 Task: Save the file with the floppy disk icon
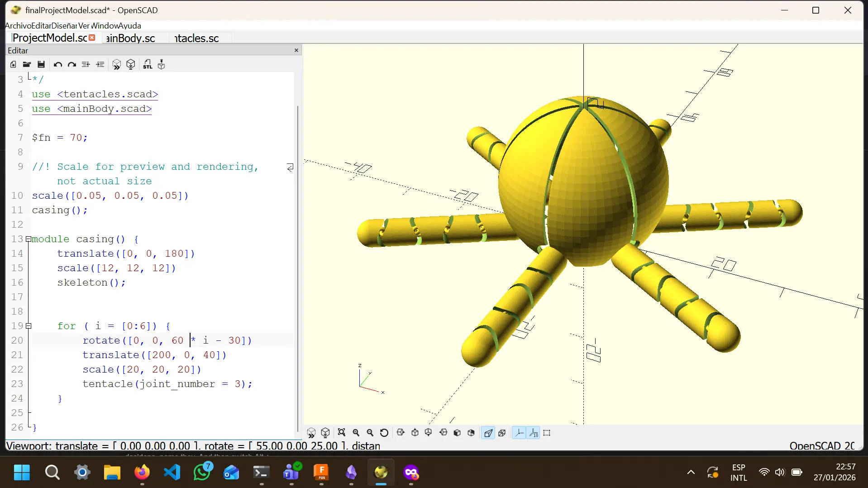coord(41,64)
